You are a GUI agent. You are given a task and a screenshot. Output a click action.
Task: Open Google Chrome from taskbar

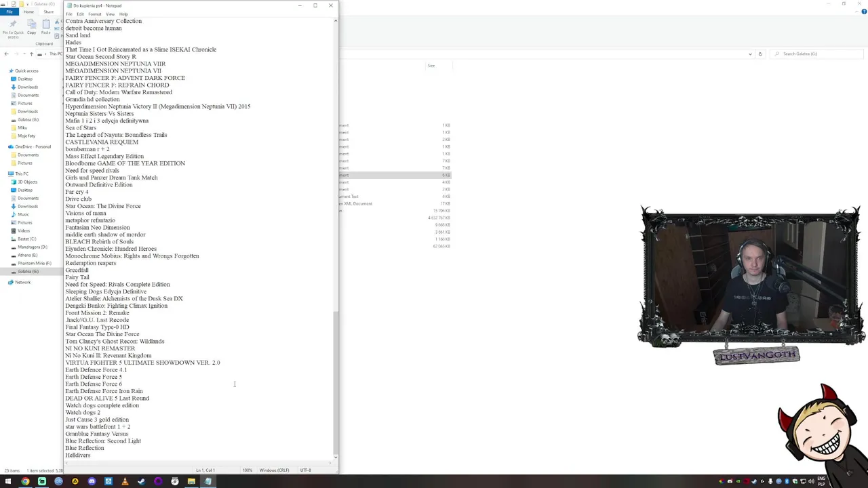coord(25,481)
